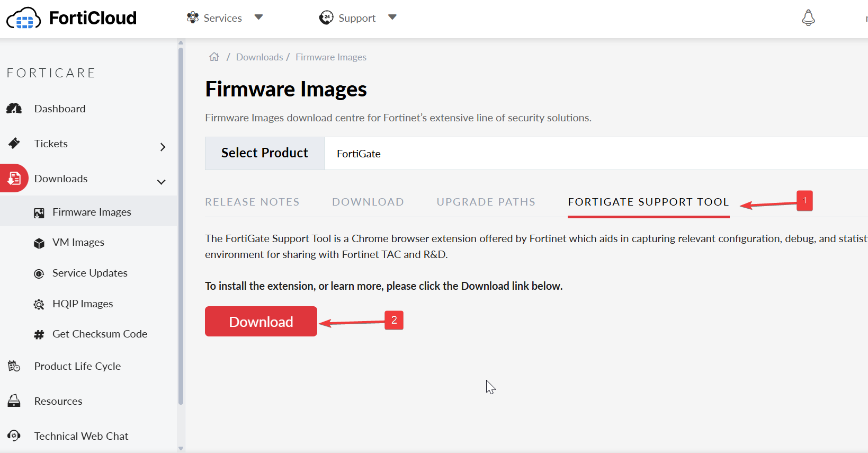Click the Support 24-hour headset icon
Image resolution: width=868 pixels, height=453 pixels.
pyautogui.click(x=326, y=17)
